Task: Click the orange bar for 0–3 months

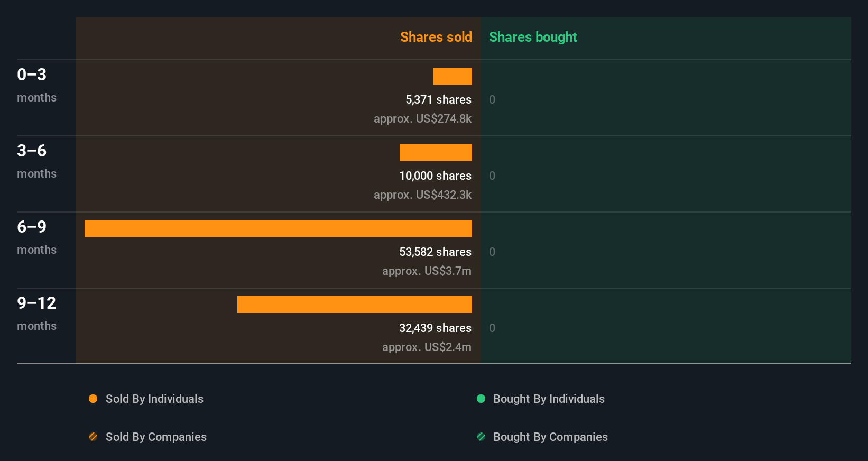Action: click(453, 76)
